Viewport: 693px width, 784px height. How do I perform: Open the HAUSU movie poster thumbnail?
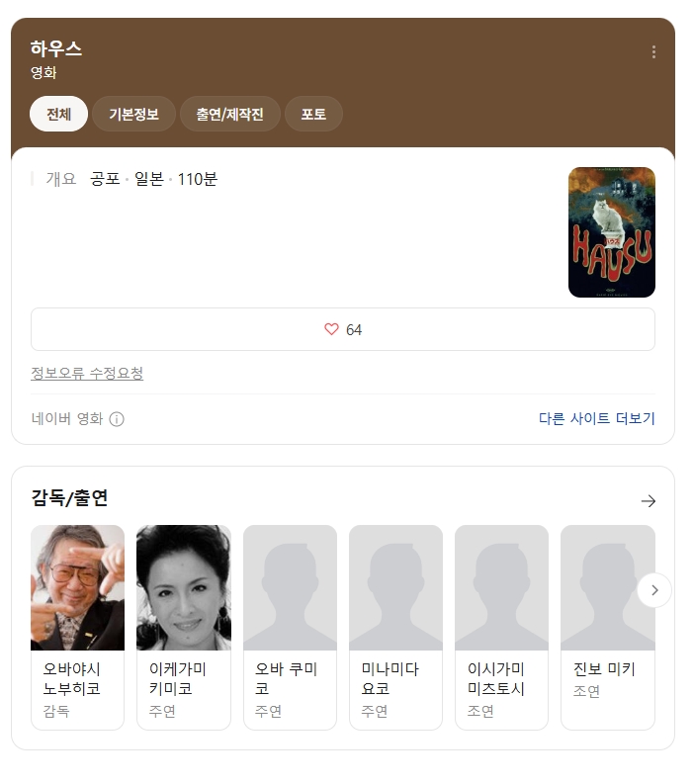tap(612, 232)
